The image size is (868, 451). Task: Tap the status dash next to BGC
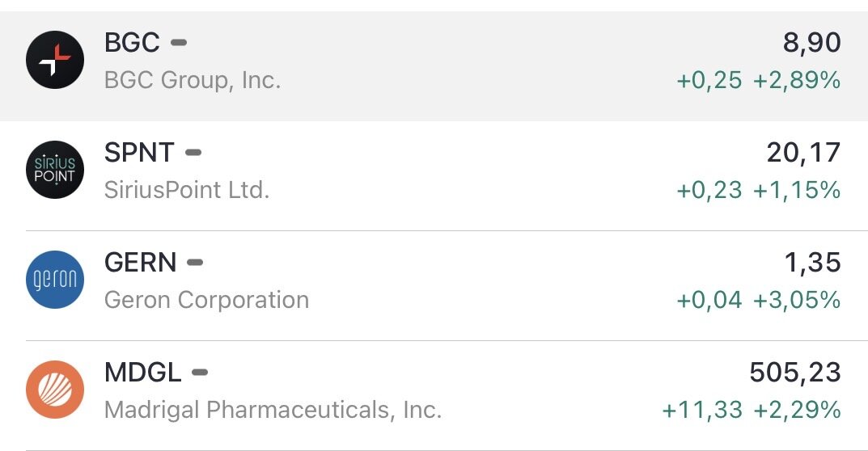[179, 42]
